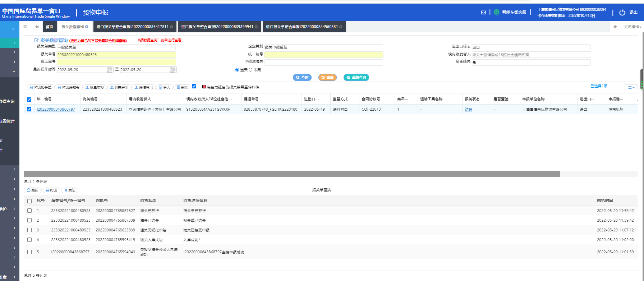Open the mail envelope icon in header
The width and height of the screenshot is (644, 281).
coord(483,13)
